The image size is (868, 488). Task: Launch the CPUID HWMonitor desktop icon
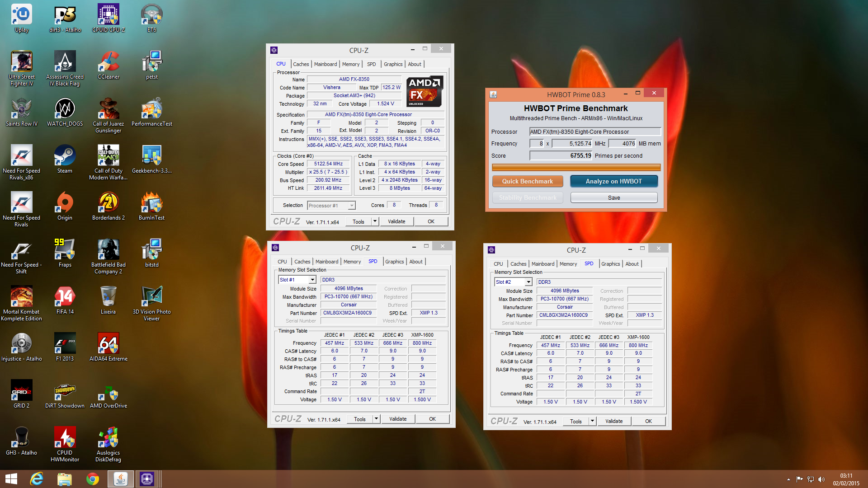[x=65, y=445]
